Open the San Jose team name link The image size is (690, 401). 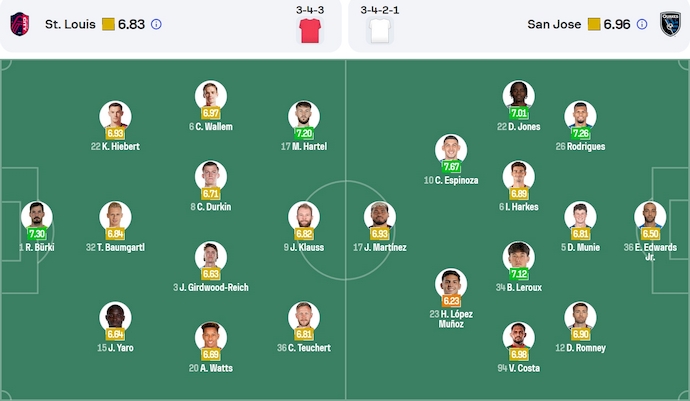[555, 24]
